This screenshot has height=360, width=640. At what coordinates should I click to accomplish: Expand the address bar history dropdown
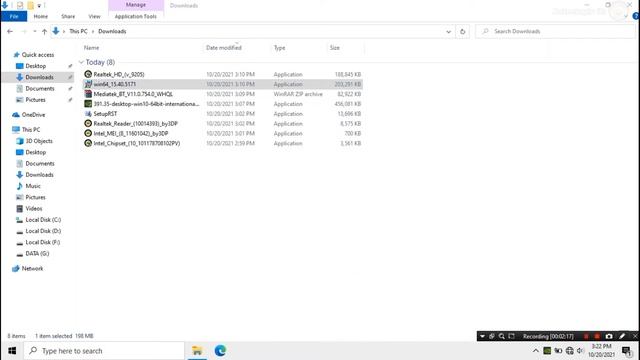pos(449,31)
